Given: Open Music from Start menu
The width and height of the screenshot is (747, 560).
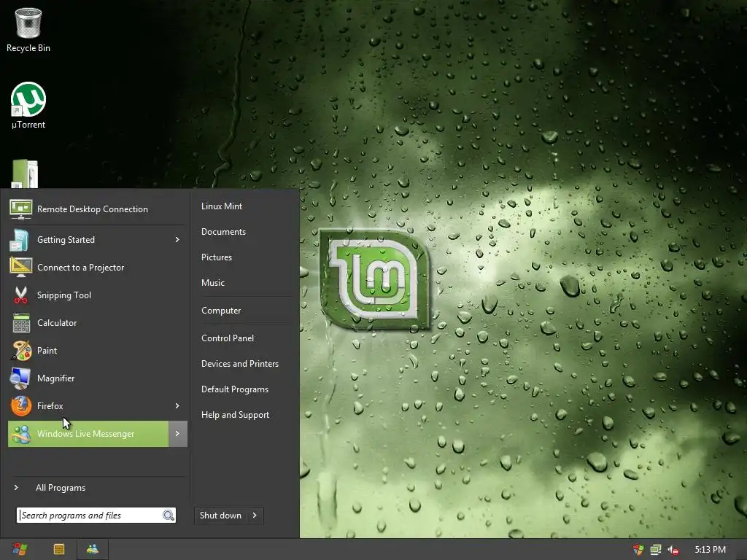Looking at the screenshot, I should tap(213, 283).
